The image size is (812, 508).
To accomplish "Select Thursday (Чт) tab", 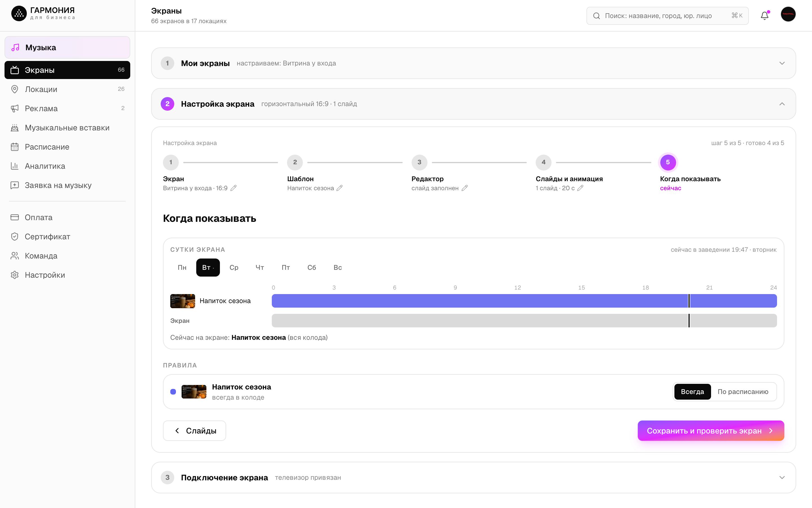I will coord(260,268).
